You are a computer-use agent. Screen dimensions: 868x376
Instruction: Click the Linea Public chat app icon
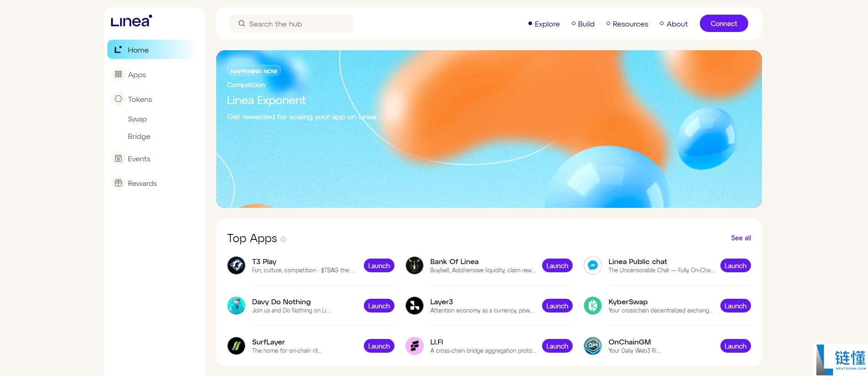[x=593, y=265]
